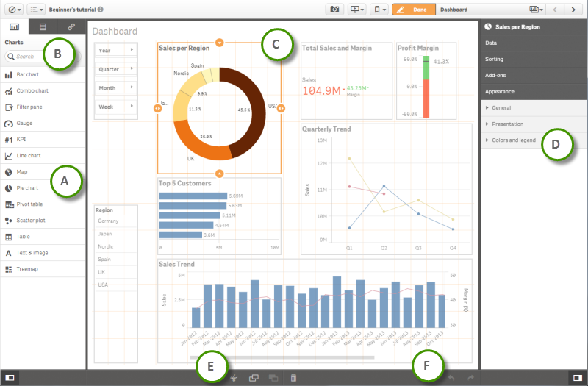588x386 pixels.
Task: Select Spain in the Region list
Action: 116,260
